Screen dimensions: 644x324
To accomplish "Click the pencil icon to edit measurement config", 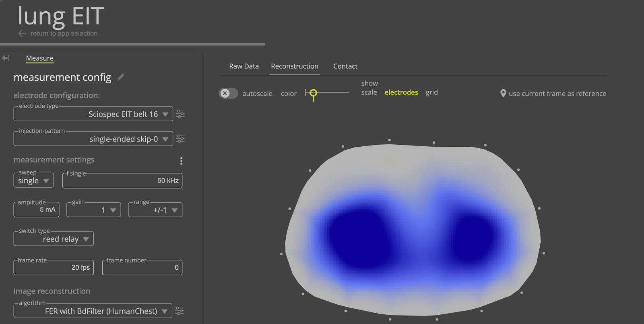I will (121, 77).
